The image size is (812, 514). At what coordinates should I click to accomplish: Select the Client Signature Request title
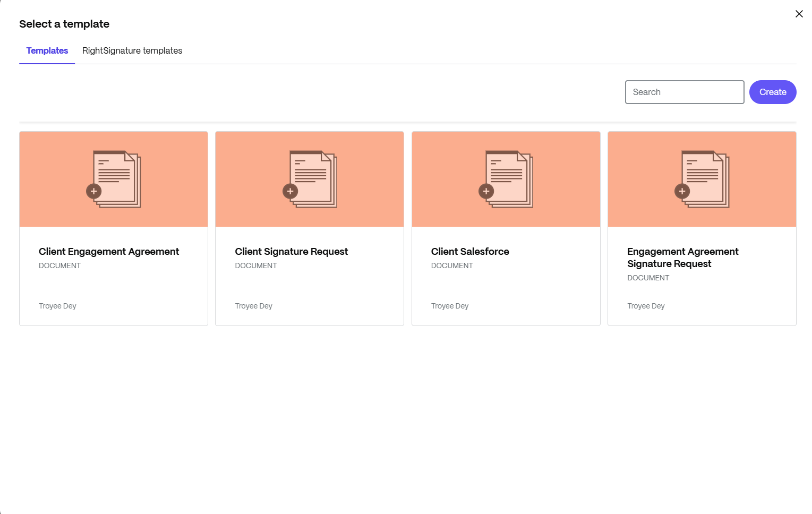(x=291, y=252)
